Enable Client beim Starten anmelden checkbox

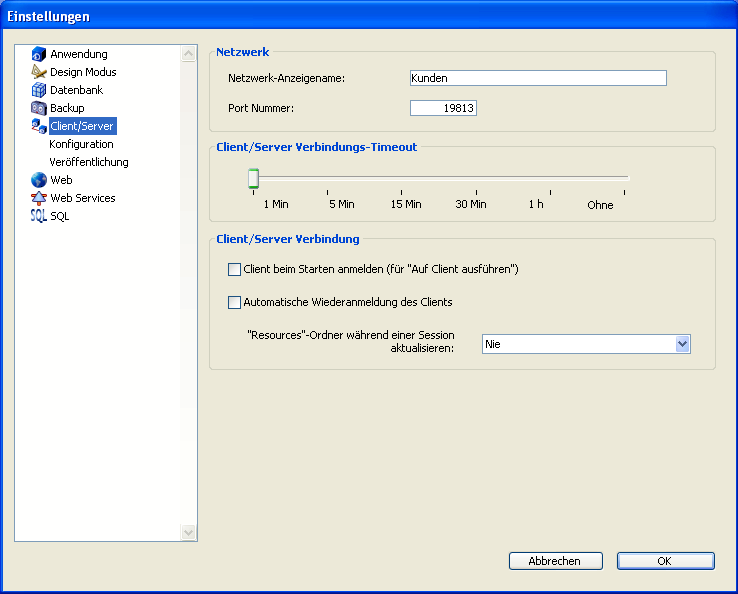235,269
